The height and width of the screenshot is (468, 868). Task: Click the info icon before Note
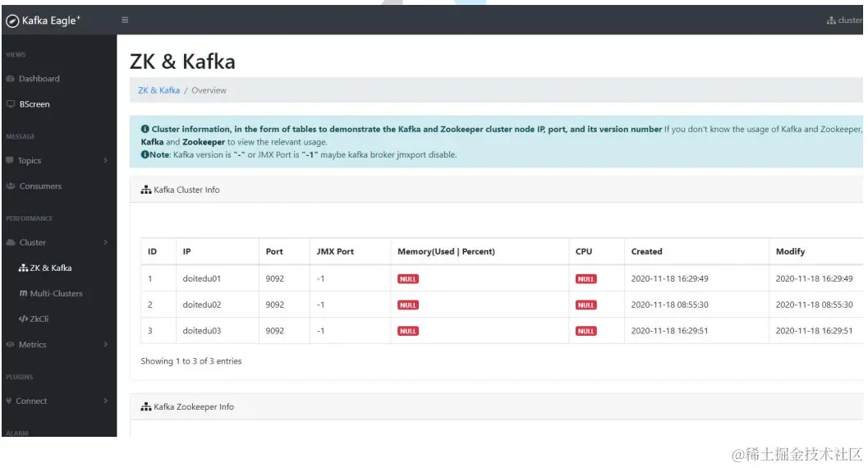(x=145, y=154)
